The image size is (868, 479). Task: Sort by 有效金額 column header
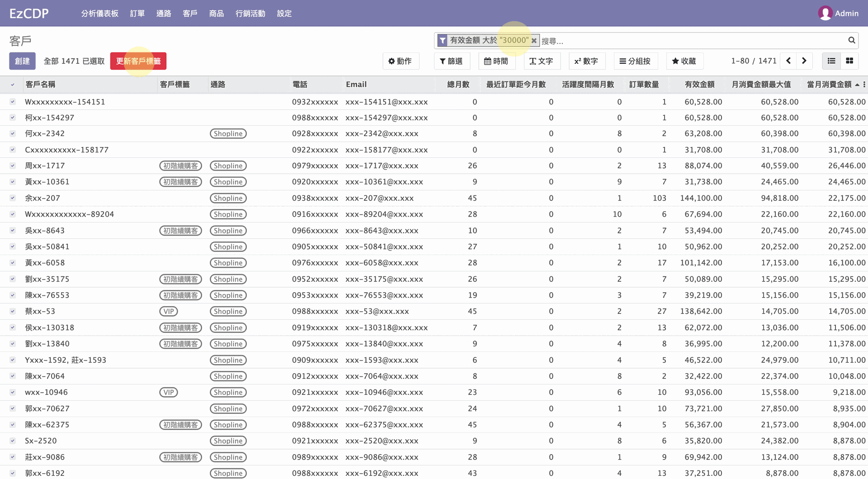[699, 85]
